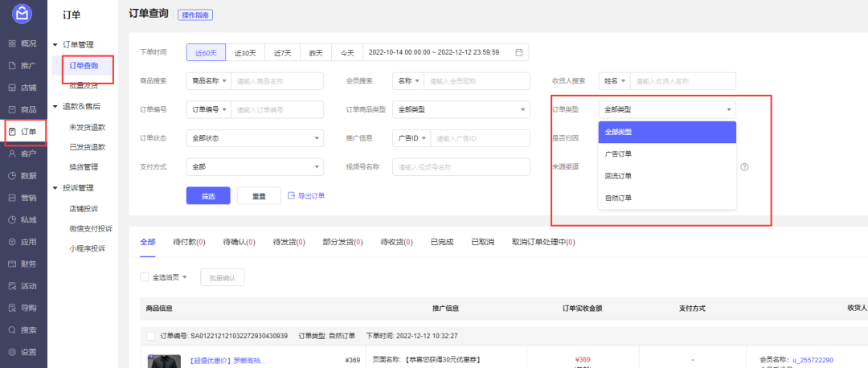Open 商品 goods icon in sidebar
This screenshot has height=368, width=868.
coord(12,109)
